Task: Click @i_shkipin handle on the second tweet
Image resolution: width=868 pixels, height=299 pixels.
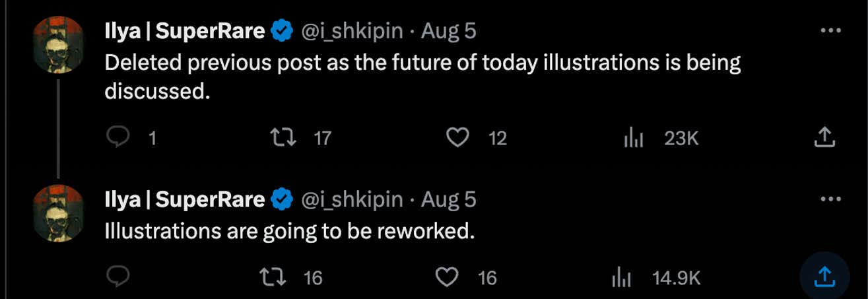Action: click(352, 199)
